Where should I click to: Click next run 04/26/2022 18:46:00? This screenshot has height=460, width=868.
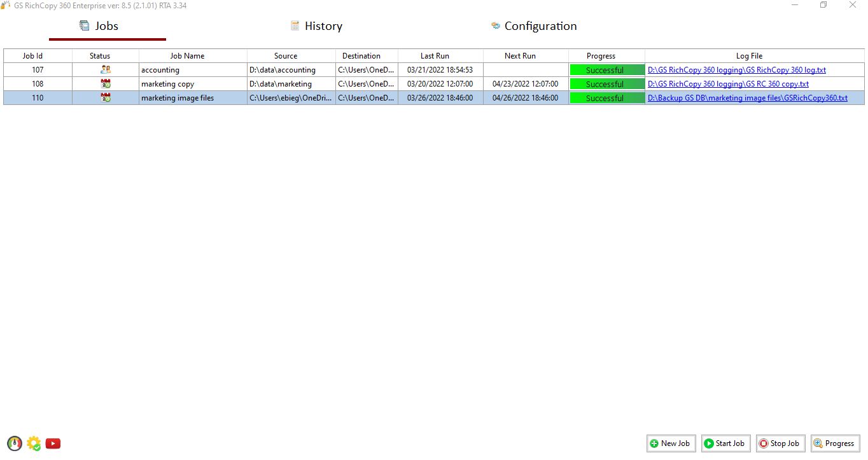[x=526, y=98]
